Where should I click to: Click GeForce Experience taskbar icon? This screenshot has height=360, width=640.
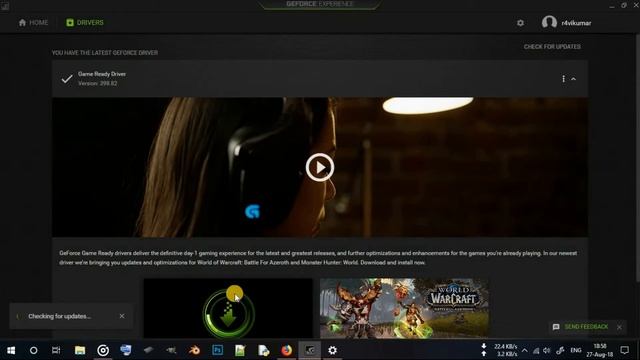309,350
